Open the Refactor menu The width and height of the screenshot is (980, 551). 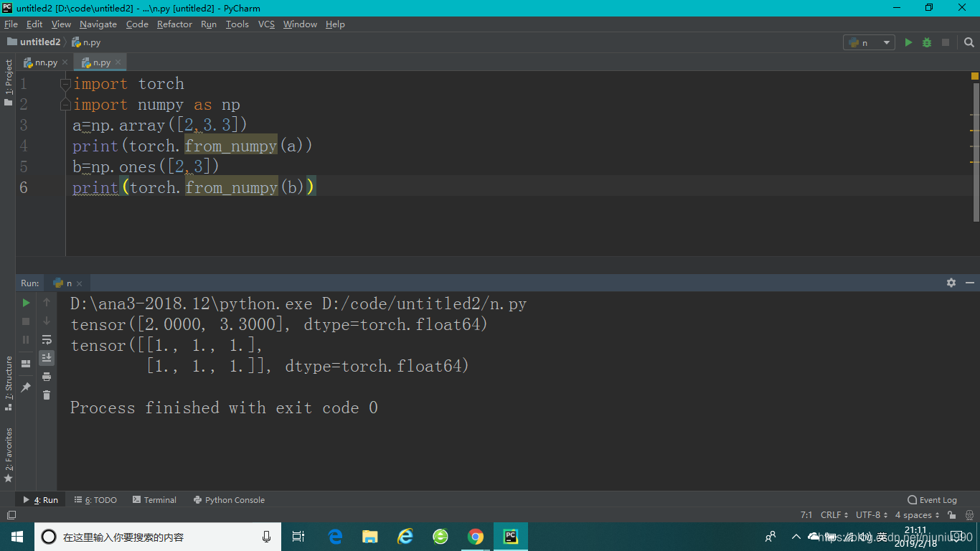pos(174,24)
